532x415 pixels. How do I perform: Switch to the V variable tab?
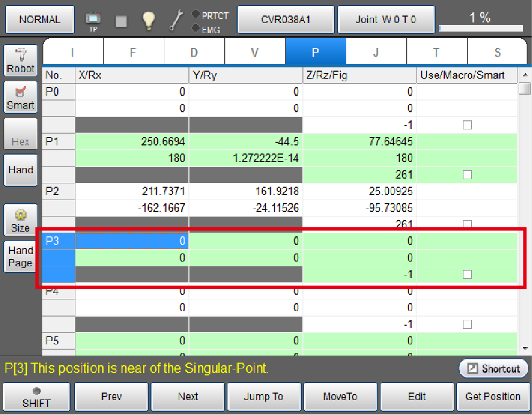(x=255, y=52)
